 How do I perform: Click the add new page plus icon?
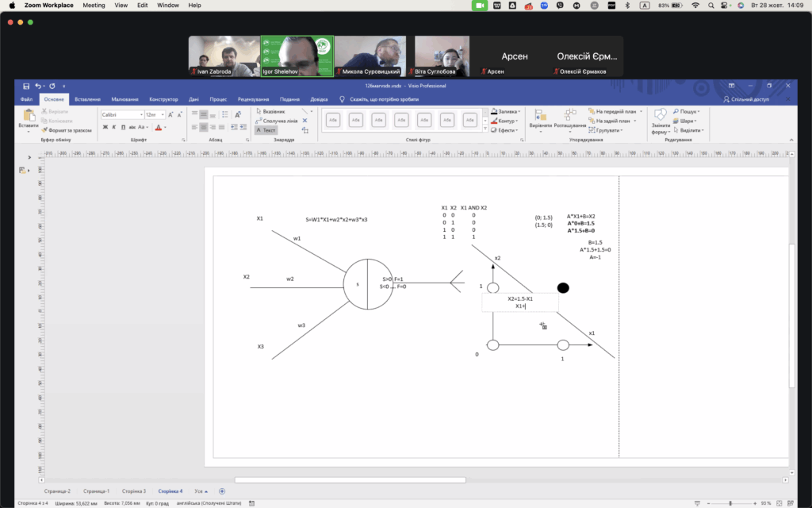tap(222, 491)
